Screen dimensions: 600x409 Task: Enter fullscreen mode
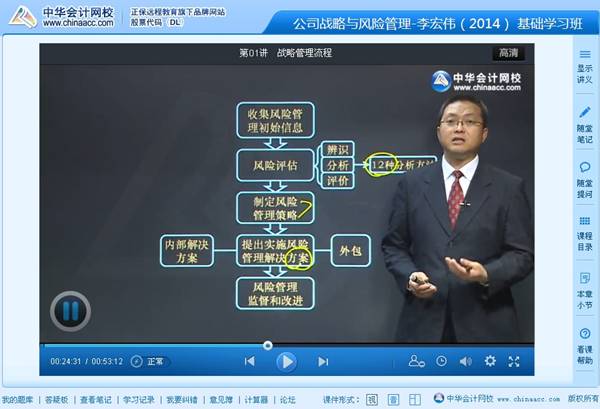(514, 361)
